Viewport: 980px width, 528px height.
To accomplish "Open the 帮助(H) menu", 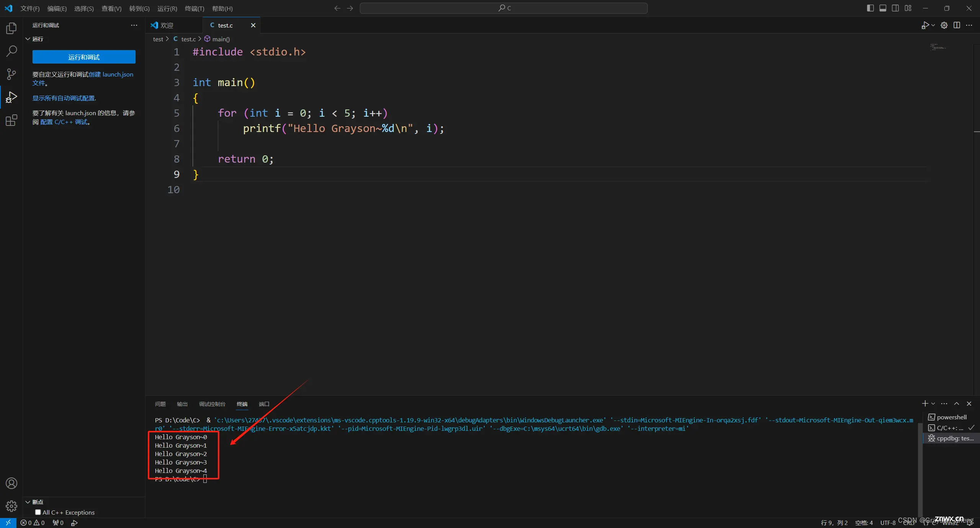I will [222, 8].
